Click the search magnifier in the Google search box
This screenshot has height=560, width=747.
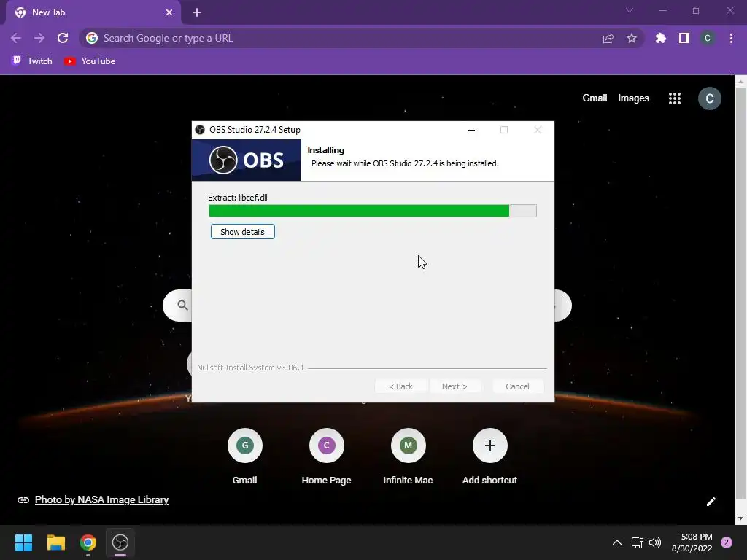pyautogui.click(x=182, y=306)
